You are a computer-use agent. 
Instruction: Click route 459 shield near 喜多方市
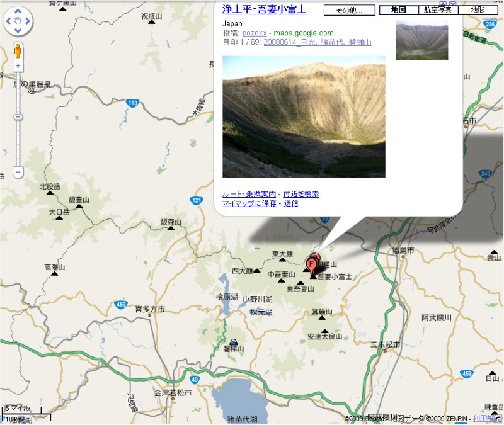click(121, 304)
